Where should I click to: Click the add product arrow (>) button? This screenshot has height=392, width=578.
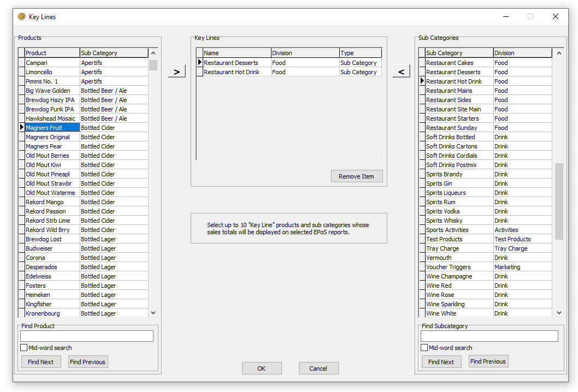point(176,72)
